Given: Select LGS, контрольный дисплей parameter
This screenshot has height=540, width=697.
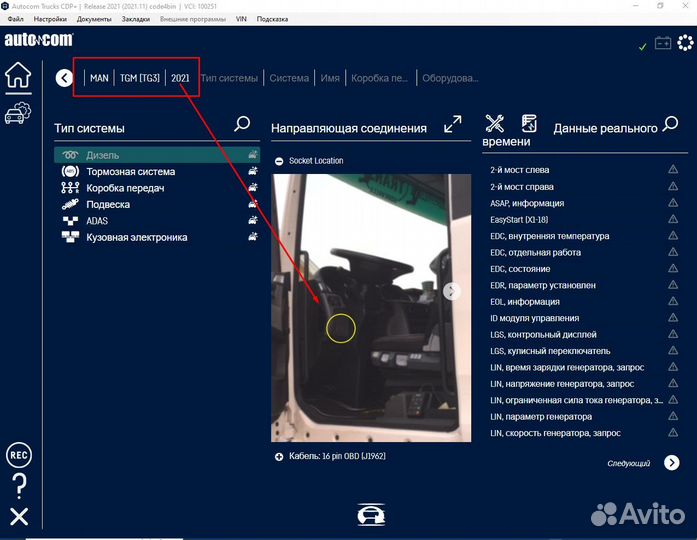Looking at the screenshot, I should (543, 334).
